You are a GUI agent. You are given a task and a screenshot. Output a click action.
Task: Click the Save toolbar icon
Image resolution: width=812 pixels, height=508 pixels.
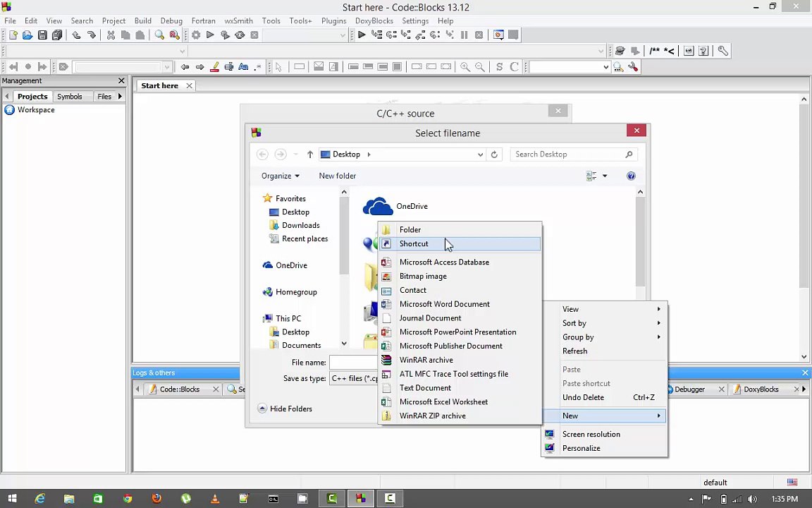(x=42, y=35)
